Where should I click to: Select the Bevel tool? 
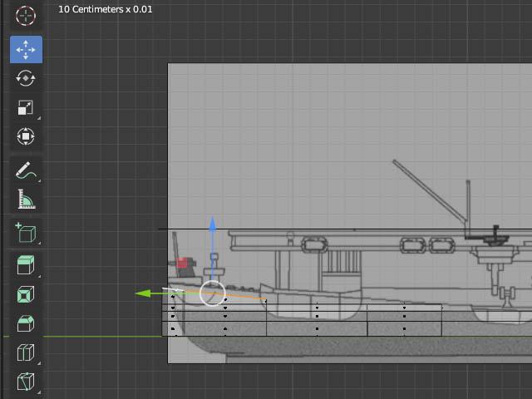point(26,323)
